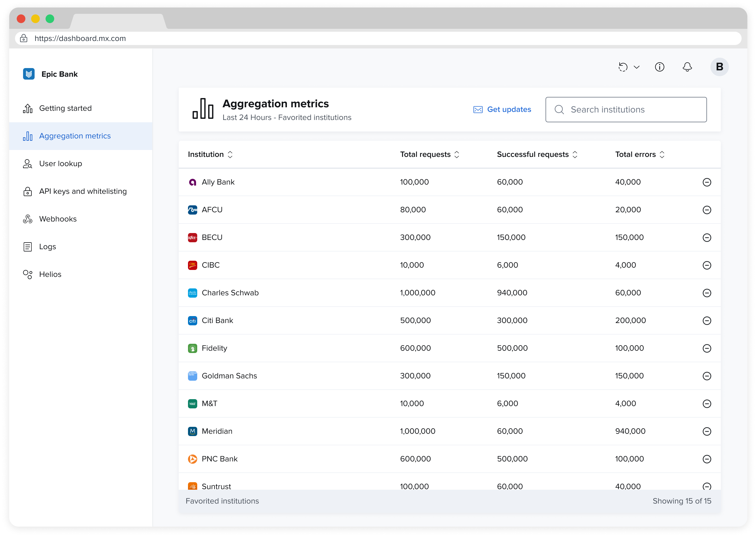
Task: Click the Helios sidebar icon
Action: tap(28, 274)
